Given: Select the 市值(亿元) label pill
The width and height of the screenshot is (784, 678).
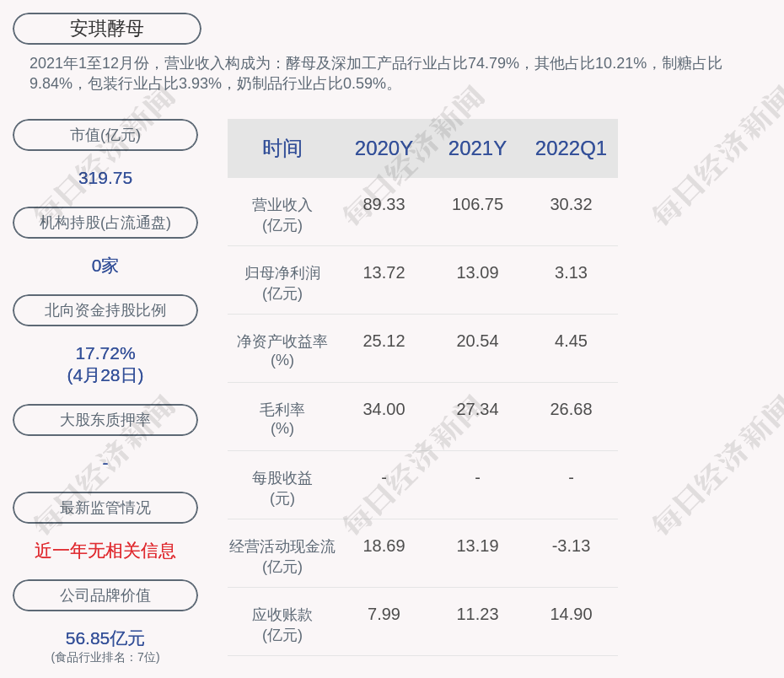Looking at the screenshot, I should [105, 135].
